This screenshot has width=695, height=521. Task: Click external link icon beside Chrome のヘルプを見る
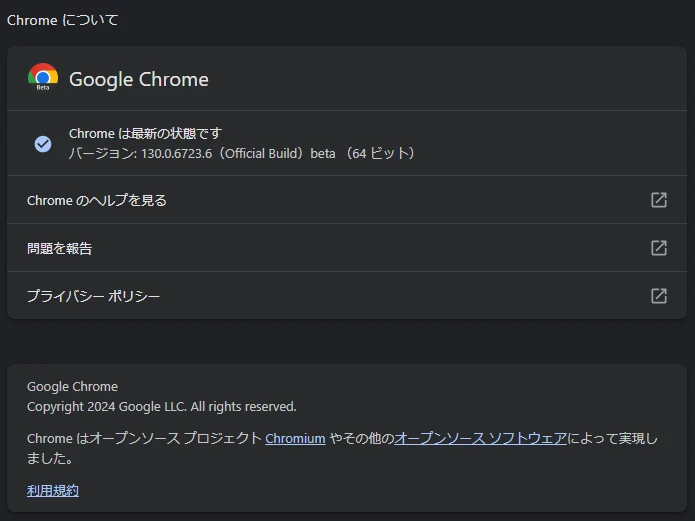pyautogui.click(x=659, y=200)
